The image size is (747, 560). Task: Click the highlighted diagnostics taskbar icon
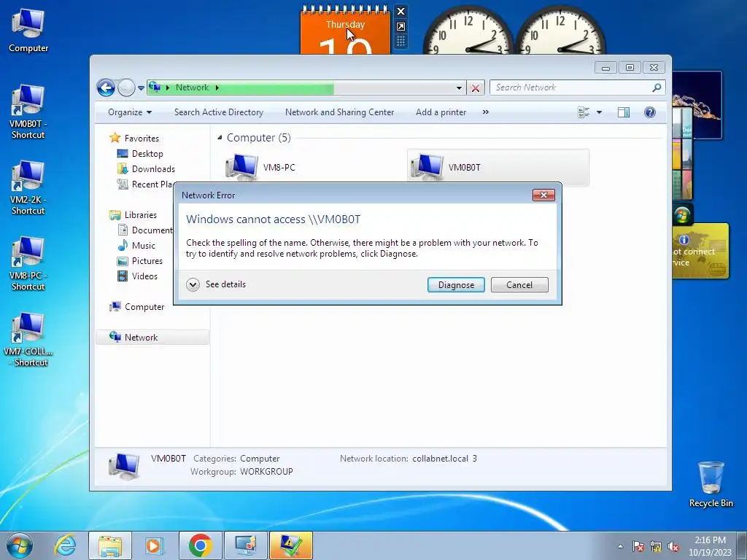[x=291, y=545]
